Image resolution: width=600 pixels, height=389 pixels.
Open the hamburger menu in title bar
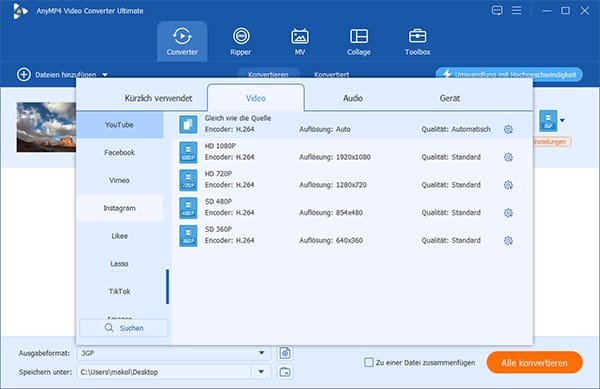click(517, 10)
